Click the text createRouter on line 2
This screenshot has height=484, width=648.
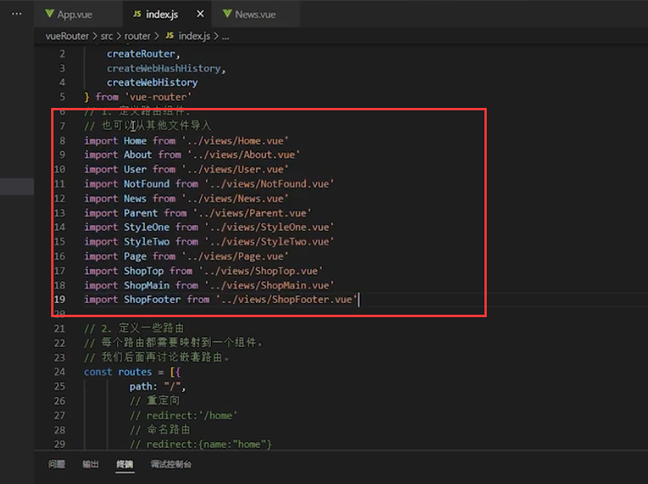[141, 54]
